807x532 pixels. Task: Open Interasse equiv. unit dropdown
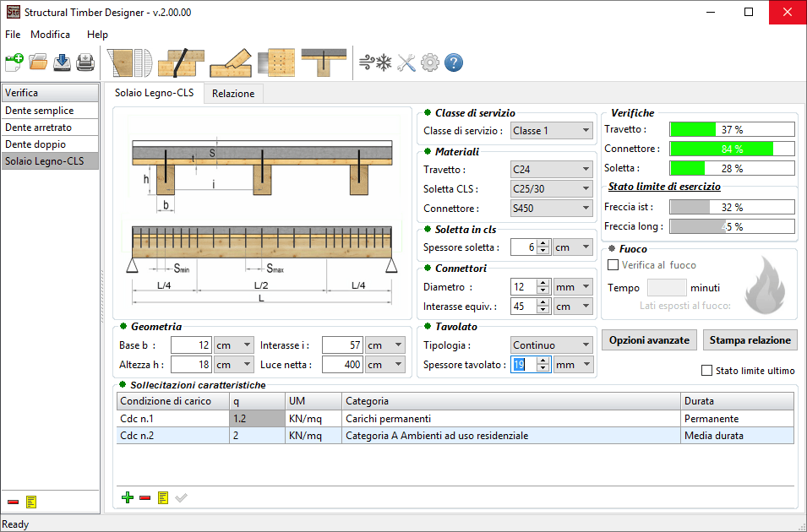point(573,307)
